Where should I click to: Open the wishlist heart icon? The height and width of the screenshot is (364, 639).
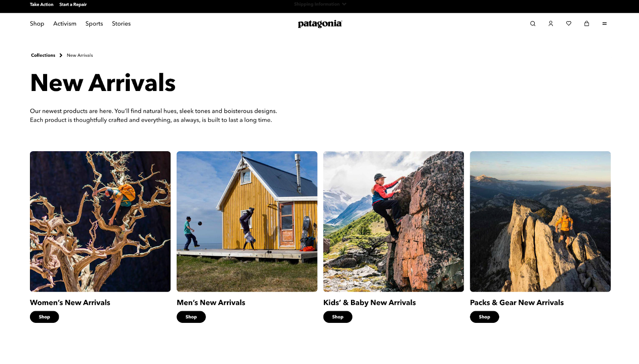[x=569, y=24]
